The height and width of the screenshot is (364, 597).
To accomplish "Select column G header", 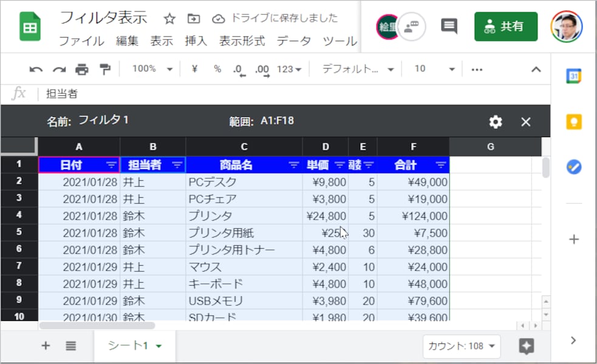I will tap(490, 147).
